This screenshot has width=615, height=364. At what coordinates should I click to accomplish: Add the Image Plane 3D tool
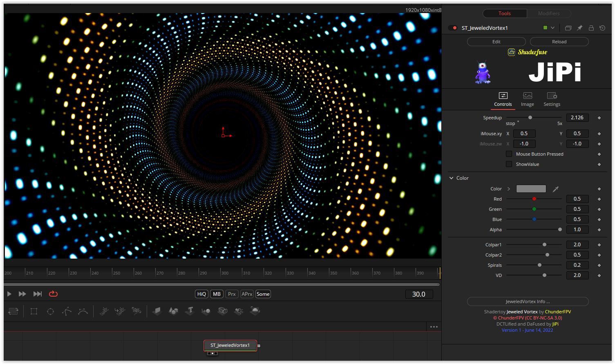[x=157, y=311]
